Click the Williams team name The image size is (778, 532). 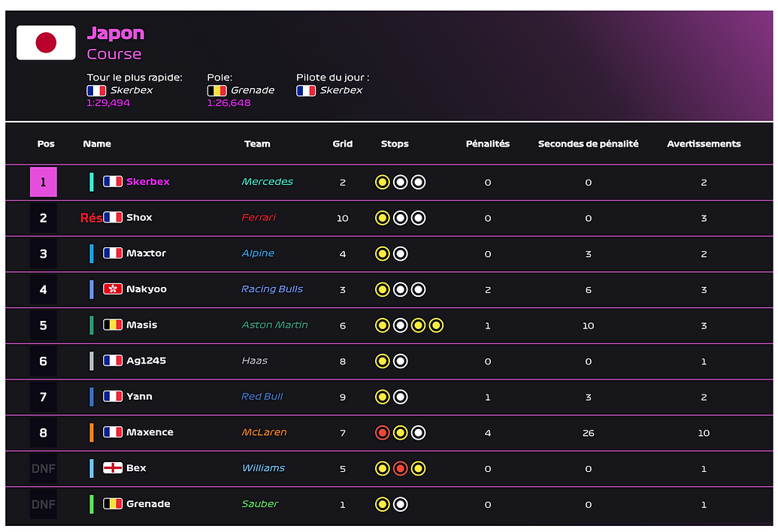pyautogui.click(x=263, y=467)
